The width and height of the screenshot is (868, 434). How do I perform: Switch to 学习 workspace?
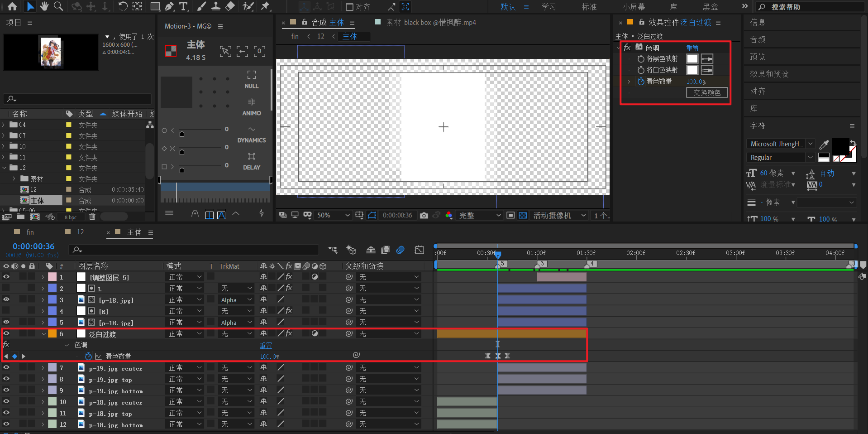click(548, 7)
